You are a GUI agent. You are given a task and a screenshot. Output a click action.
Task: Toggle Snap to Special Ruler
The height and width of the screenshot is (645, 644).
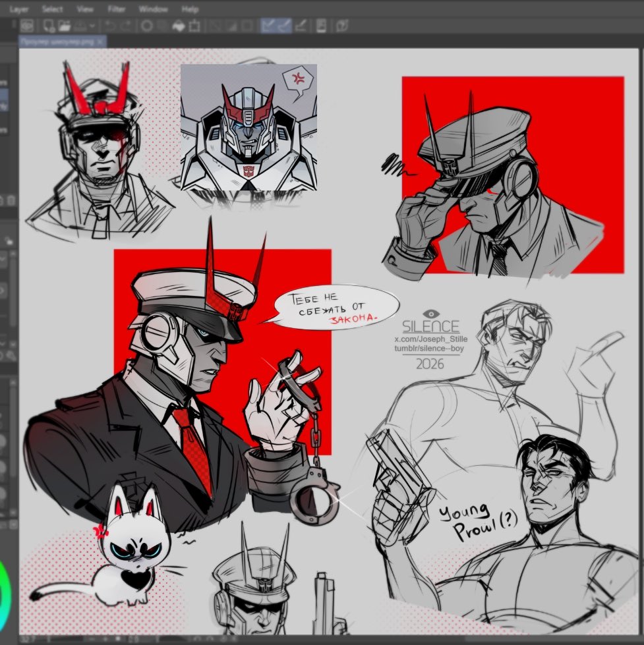pyautogui.click(x=284, y=26)
